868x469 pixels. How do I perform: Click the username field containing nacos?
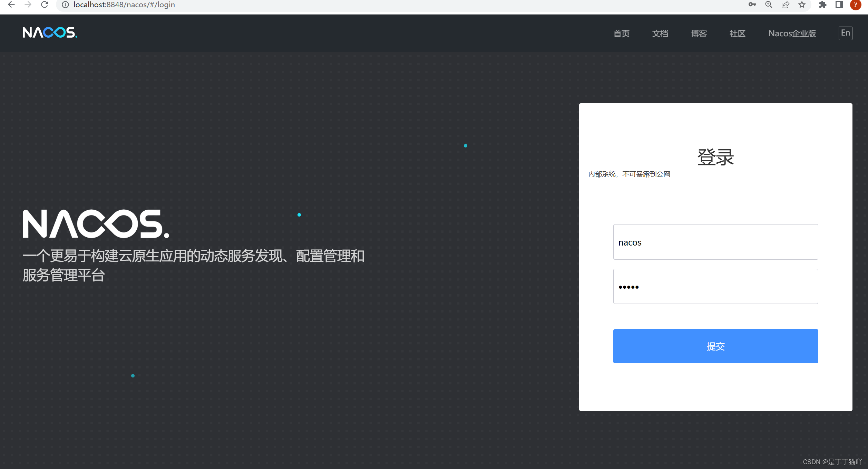pyautogui.click(x=715, y=242)
